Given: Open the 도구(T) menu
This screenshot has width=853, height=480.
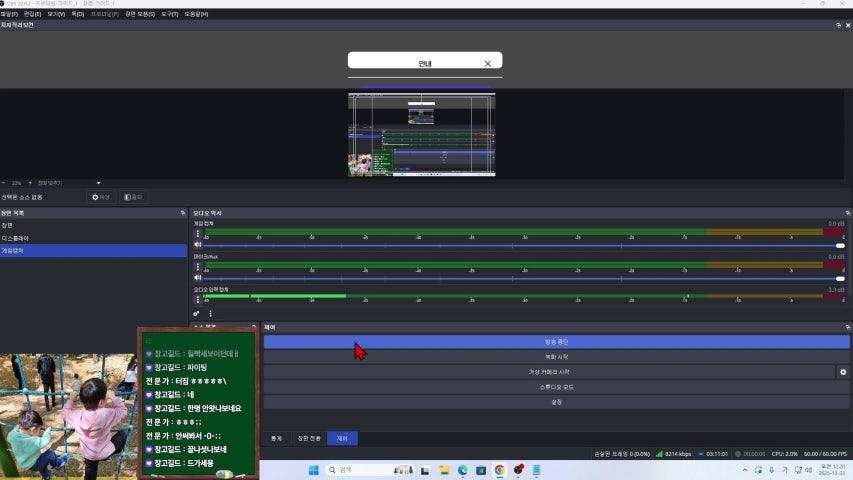Looking at the screenshot, I should (170, 14).
